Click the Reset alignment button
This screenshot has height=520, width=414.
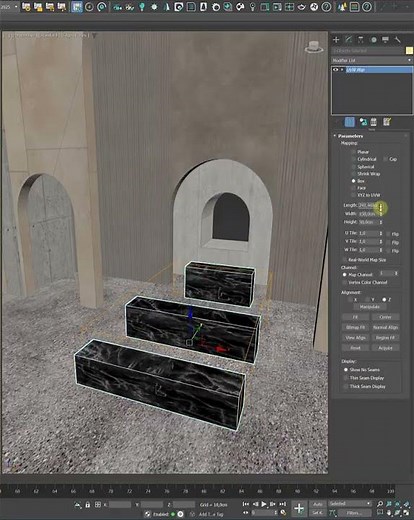point(355,348)
